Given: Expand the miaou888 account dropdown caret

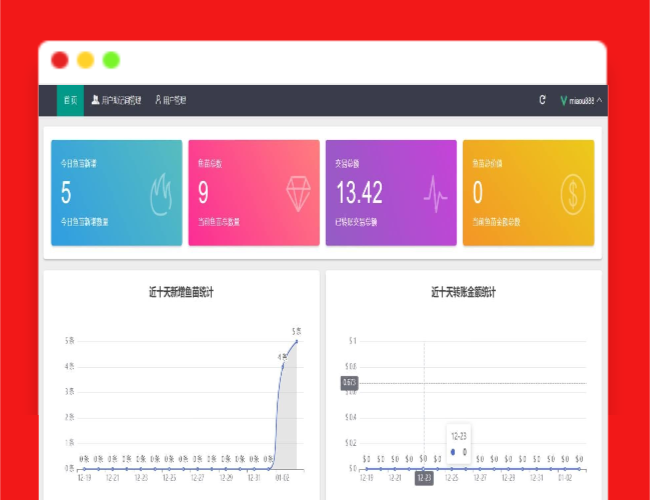Looking at the screenshot, I should point(600,100).
